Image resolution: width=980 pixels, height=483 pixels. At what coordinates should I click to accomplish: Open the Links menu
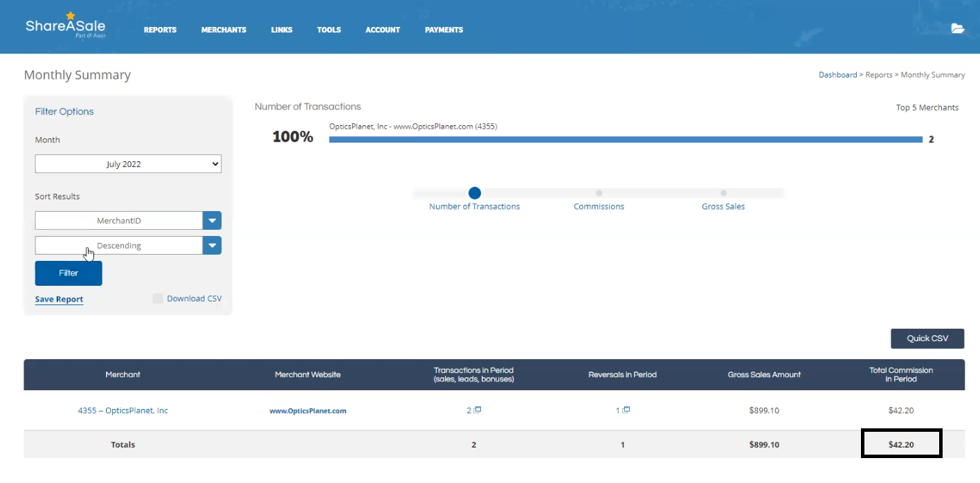coord(282,30)
